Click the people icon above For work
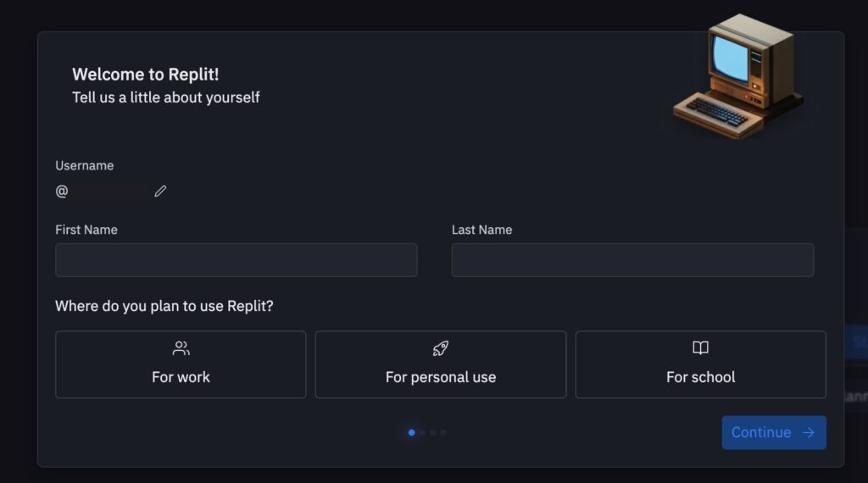The width and height of the screenshot is (868, 483). [181, 348]
